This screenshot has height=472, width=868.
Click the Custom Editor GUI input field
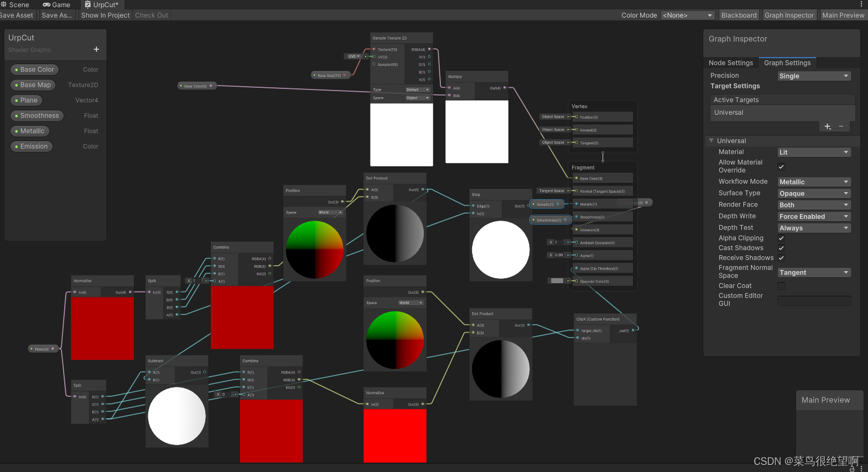(814, 300)
